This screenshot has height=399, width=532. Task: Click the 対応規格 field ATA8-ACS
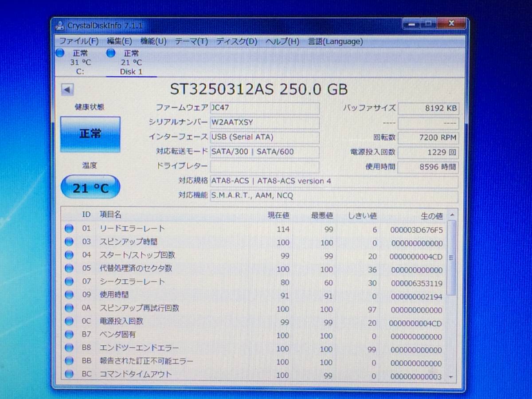tap(334, 181)
